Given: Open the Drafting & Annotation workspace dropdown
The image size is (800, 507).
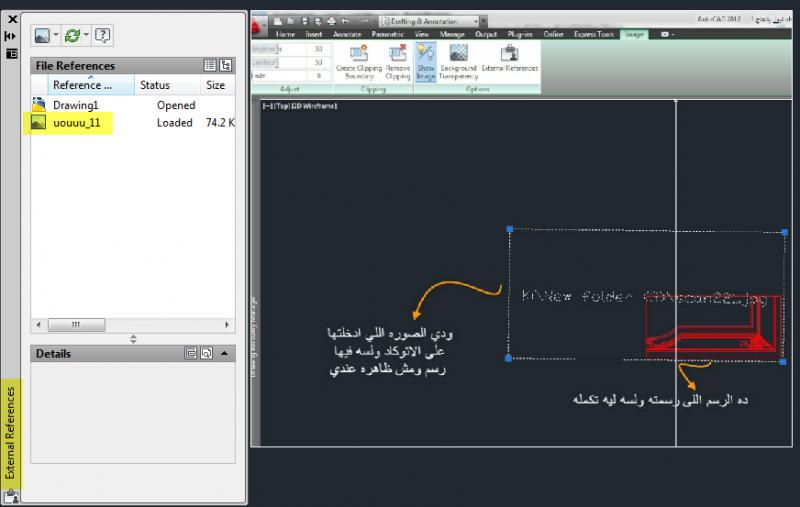Looking at the screenshot, I should [429, 21].
